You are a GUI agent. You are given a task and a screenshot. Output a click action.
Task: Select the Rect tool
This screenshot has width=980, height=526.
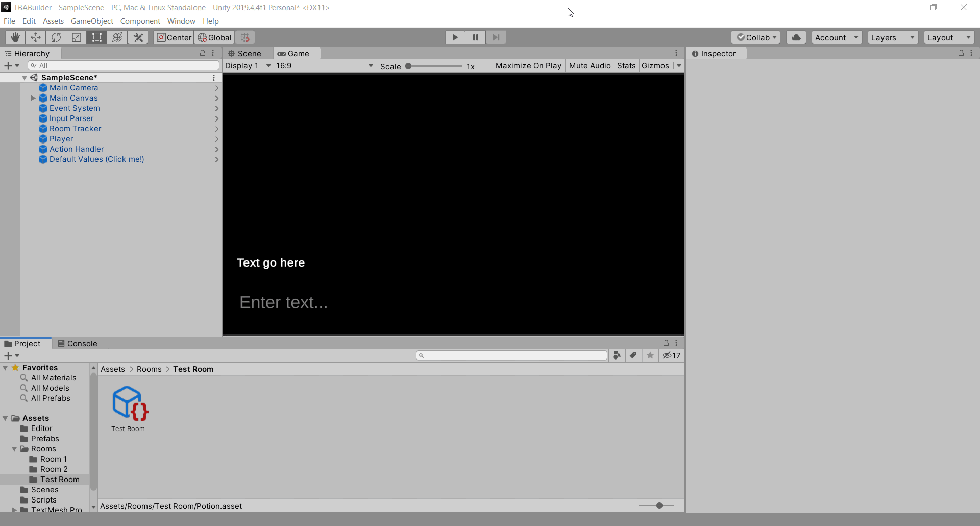click(x=97, y=37)
